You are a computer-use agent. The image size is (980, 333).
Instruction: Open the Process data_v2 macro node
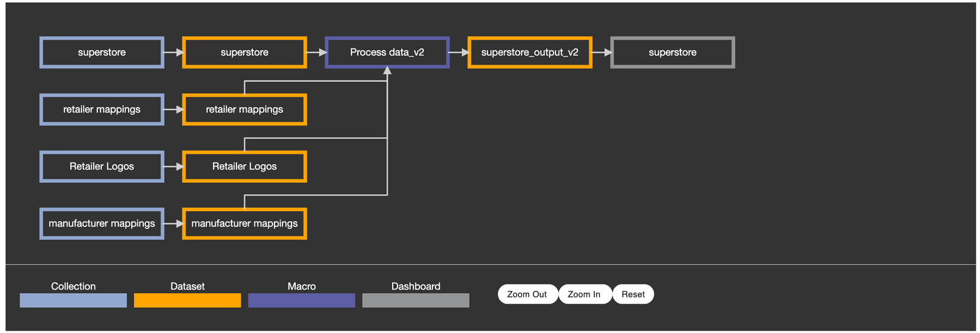pyautogui.click(x=387, y=53)
